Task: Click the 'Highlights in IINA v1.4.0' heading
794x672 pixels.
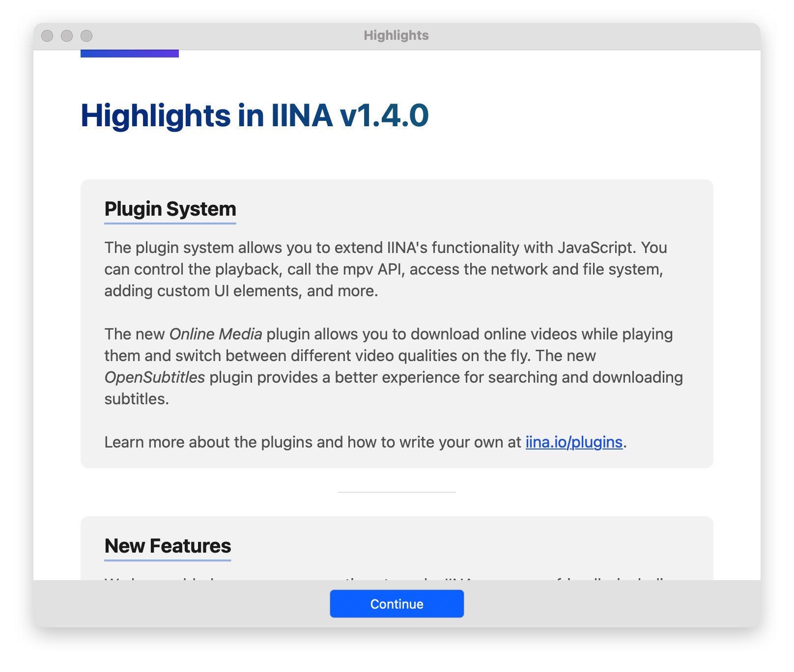Action: tap(255, 116)
